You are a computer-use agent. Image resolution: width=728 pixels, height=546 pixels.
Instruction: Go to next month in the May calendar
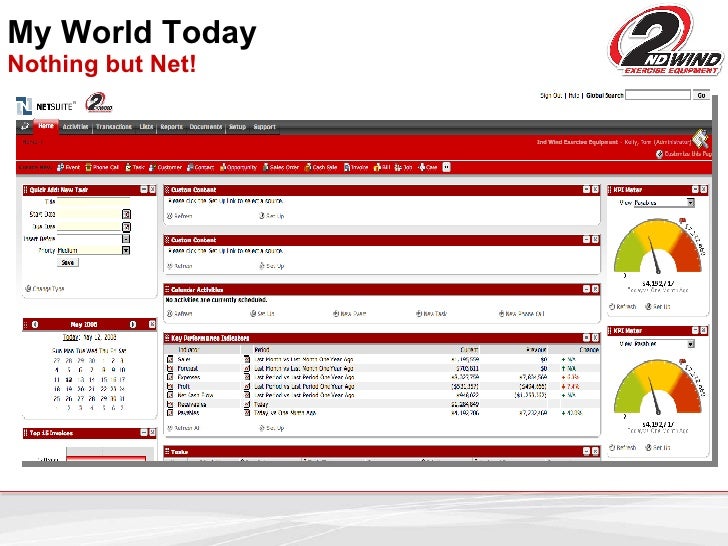pyautogui.click(x=133, y=325)
